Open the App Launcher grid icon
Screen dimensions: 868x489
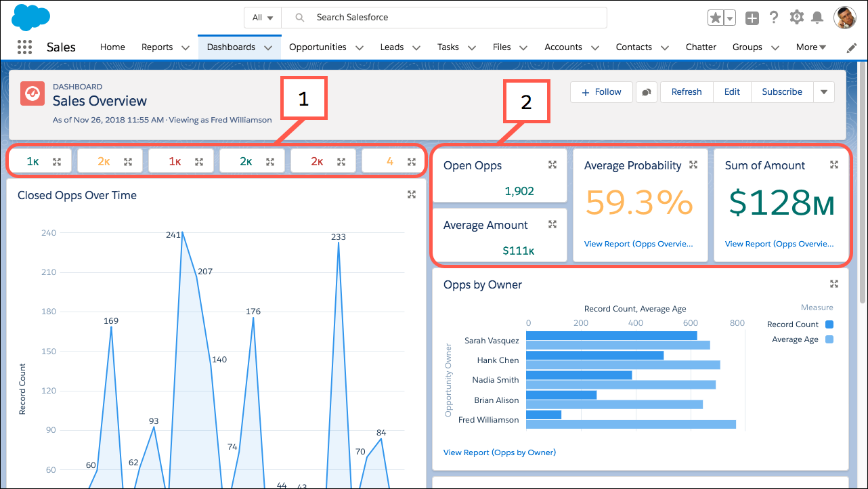tap(24, 47)
